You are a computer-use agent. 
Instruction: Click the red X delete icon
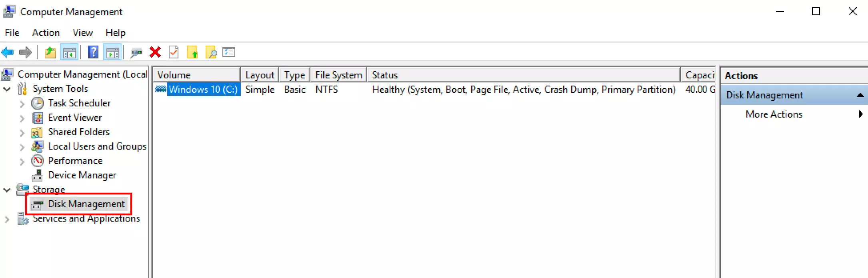[x=155, y=52]
